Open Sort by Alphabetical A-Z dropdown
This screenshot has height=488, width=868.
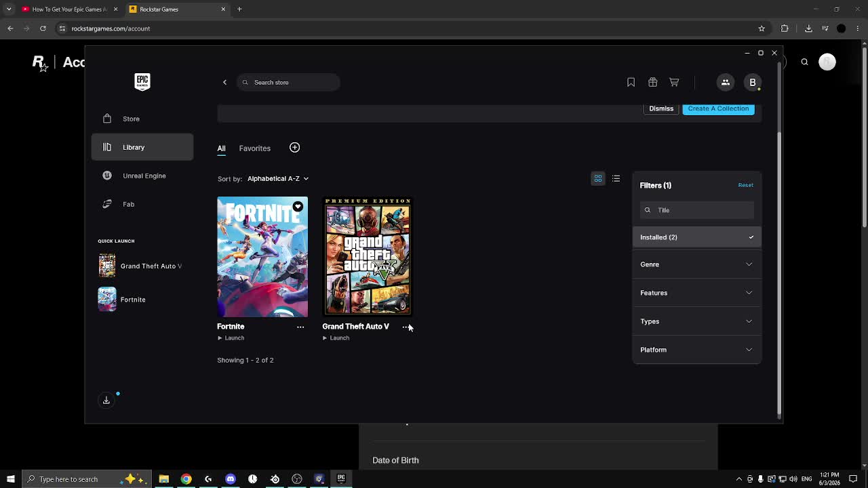coord(277,179)
